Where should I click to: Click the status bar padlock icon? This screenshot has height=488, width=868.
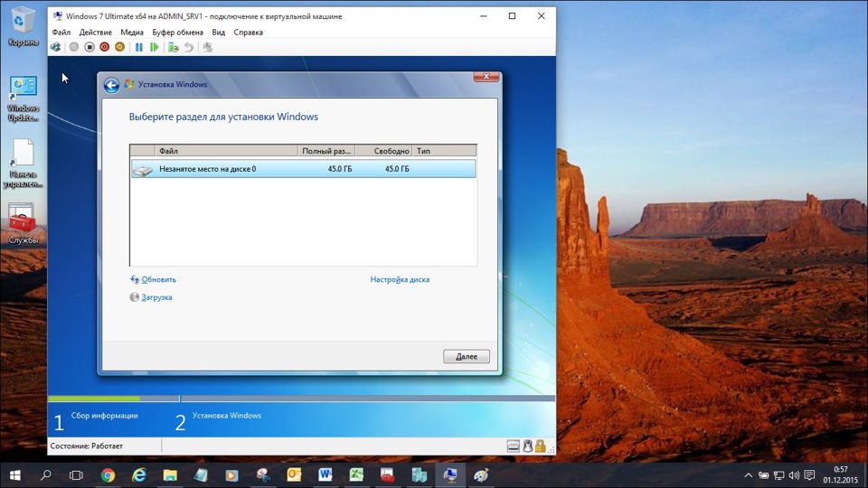(x=541, y=446)
